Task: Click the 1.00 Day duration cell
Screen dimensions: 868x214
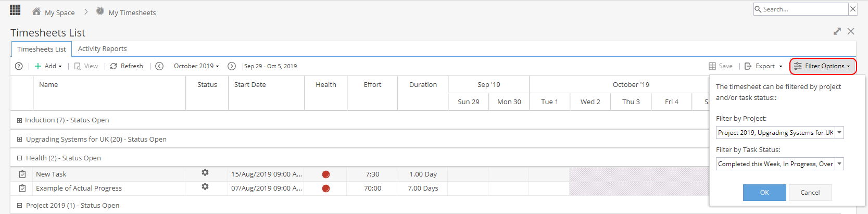Action: (423, 174)
